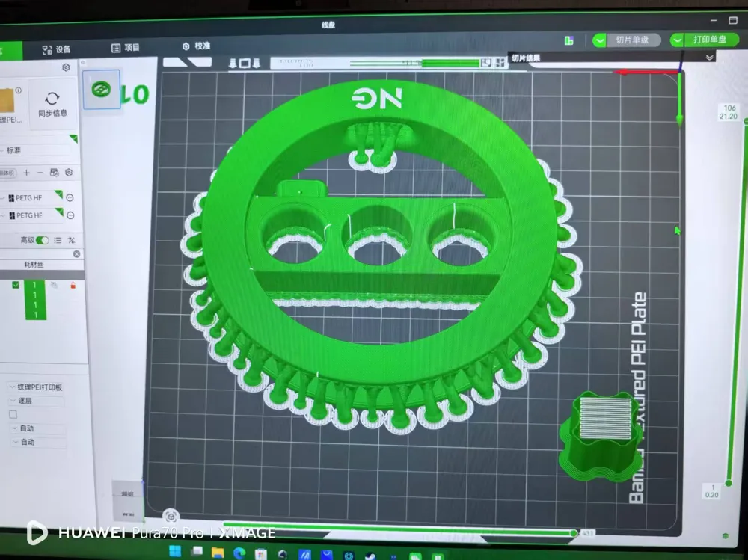
Task: Open second PETG HF filament dropdown
Action: coord(32,215)
